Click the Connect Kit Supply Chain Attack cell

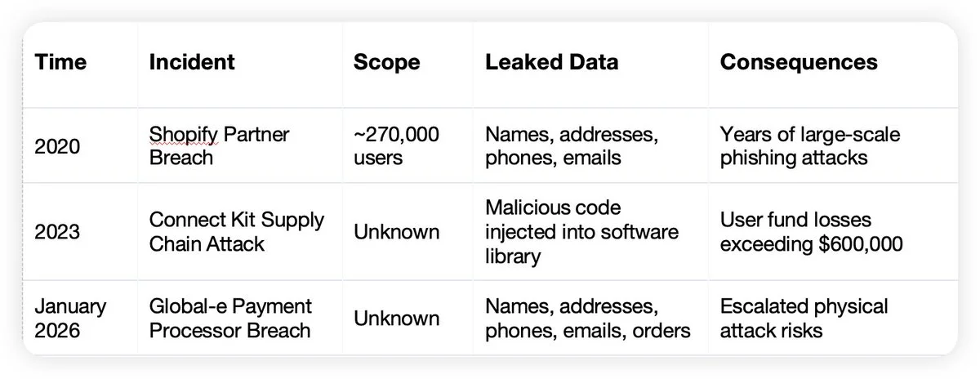[236, 231]
